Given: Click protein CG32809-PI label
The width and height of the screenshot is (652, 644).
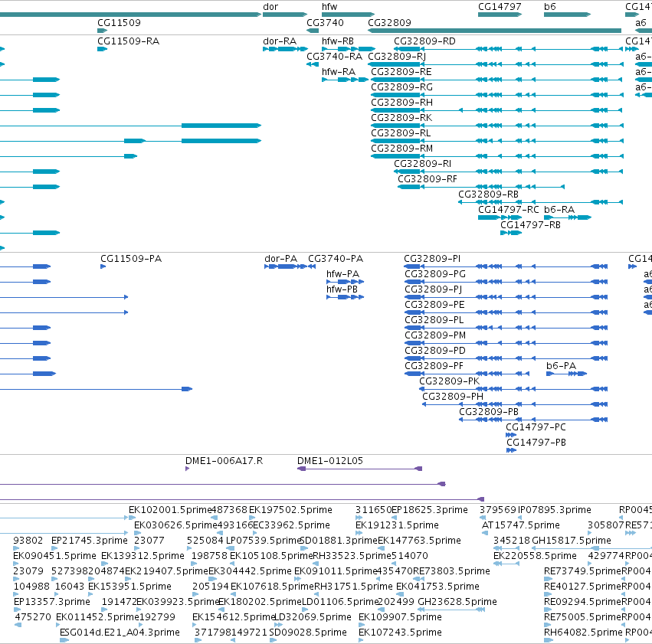Looking at the screenshot, I should point(432,259).
